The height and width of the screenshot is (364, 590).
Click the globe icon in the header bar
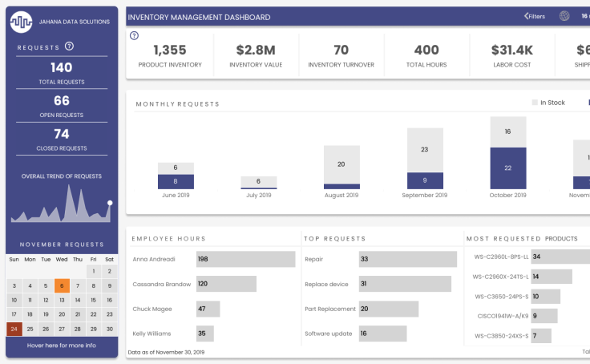coord(564,16)
